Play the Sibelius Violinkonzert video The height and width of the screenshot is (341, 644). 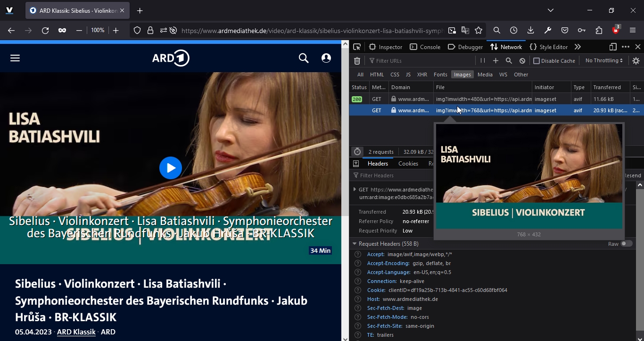click(x=170, y=168)
